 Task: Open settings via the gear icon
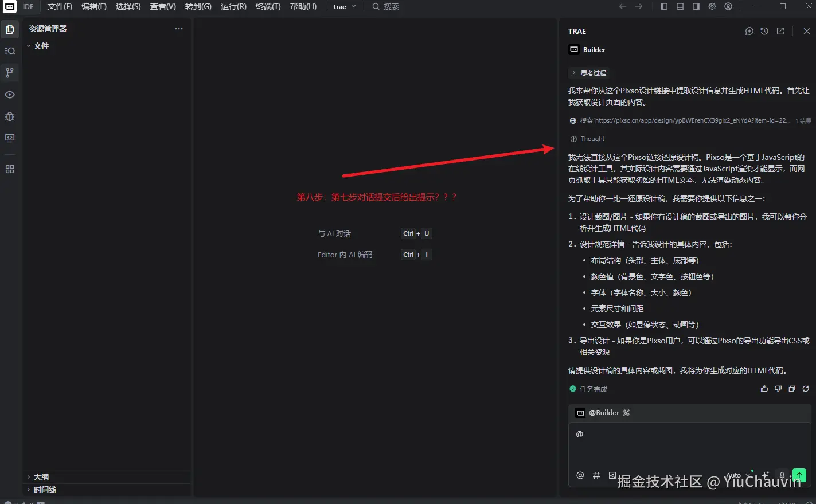(x=712, y=6)
